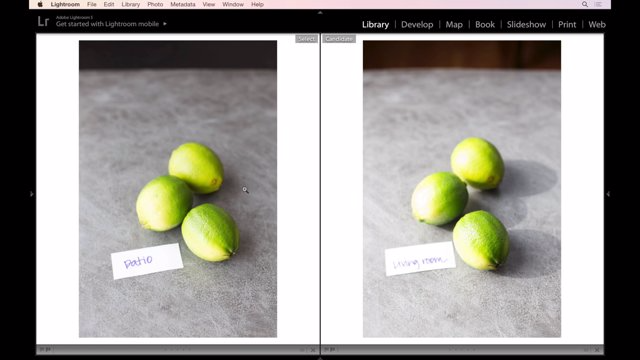This screenshot has height=360, width=640.
Task: Click Get started with Lightroom mobile
Action: 107,24
